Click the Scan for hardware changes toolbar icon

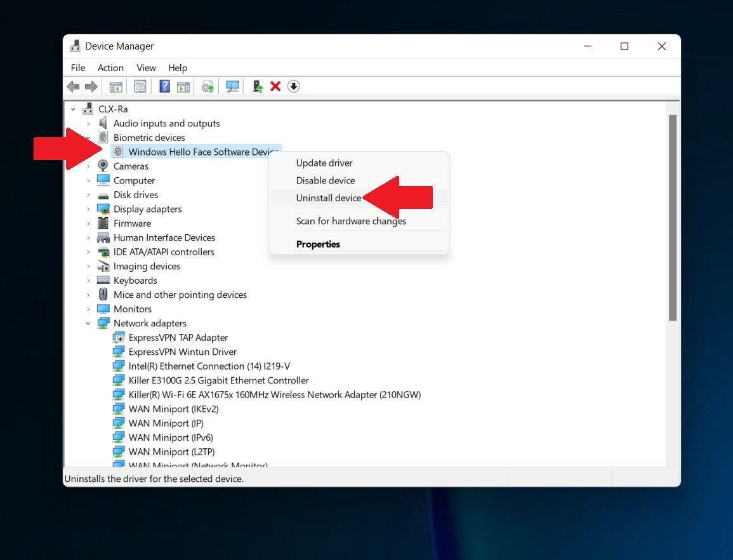pyautogui.click(x=232, y=86)
